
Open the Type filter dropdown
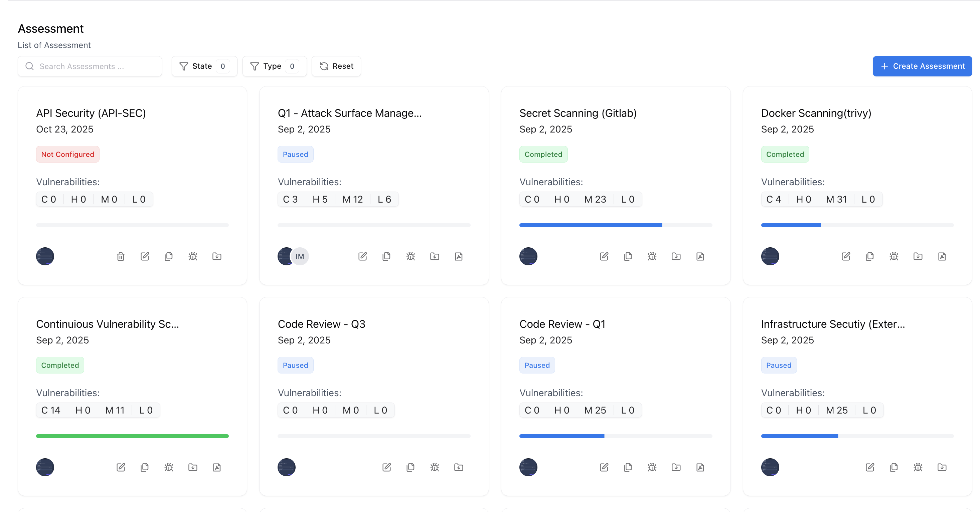(x=274, y=66)
